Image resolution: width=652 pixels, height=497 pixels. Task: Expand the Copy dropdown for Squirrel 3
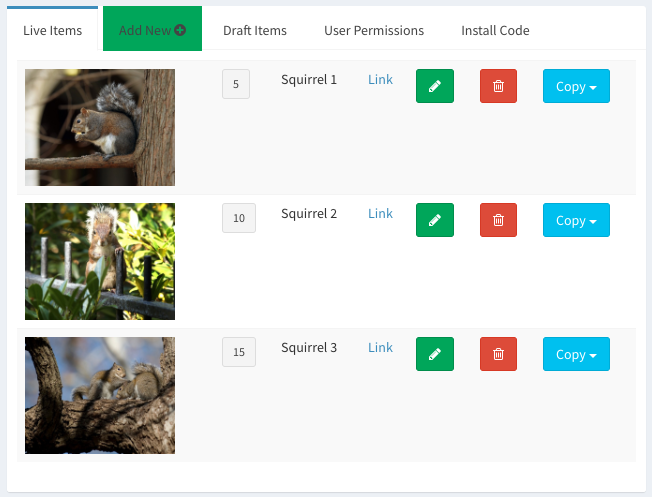pyautogui.click(x=575, y=354)
